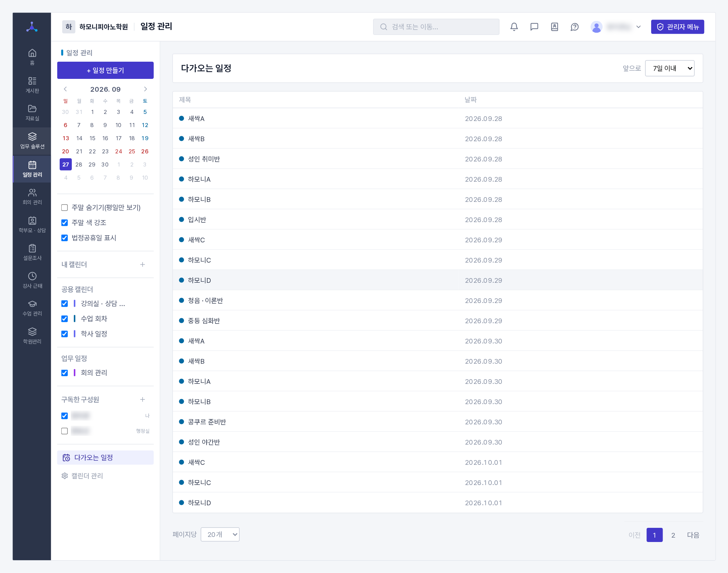Open the chat message icon

[534, 27]
